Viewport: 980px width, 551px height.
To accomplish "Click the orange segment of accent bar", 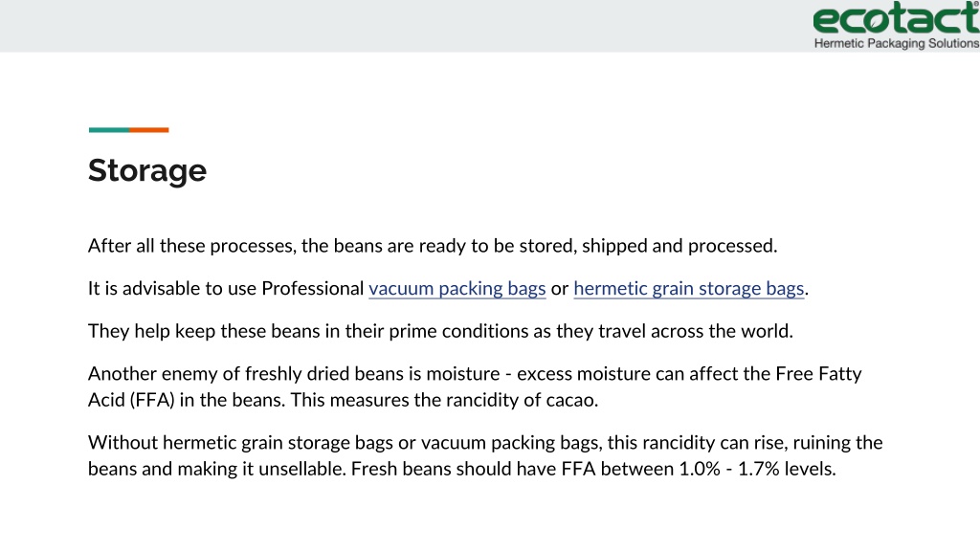I will tap(148, 130).
